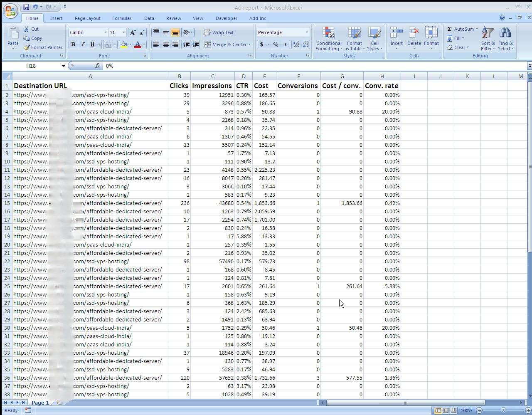
Task: Select the Page 1 sheet tab
Action: (x=40, y=403)
